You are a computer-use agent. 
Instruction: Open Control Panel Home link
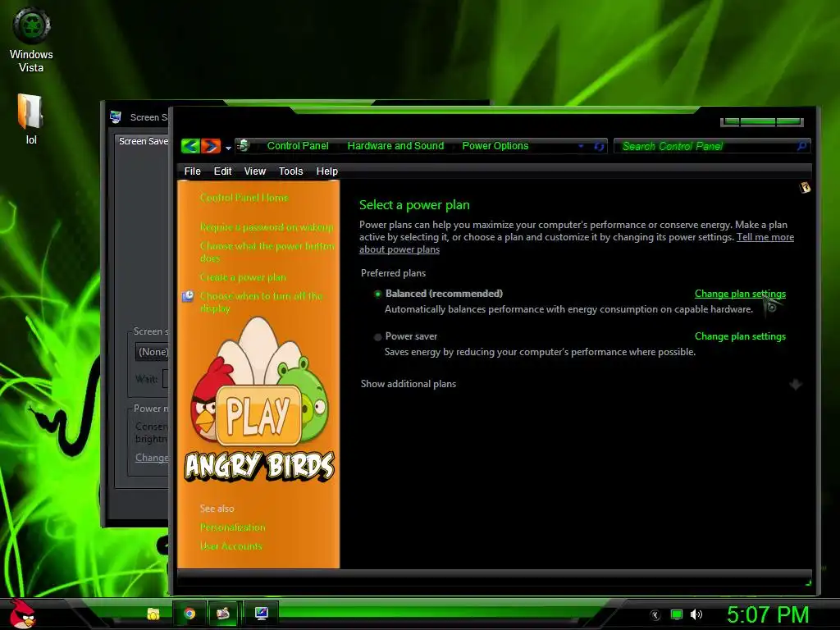click(244, 198)
